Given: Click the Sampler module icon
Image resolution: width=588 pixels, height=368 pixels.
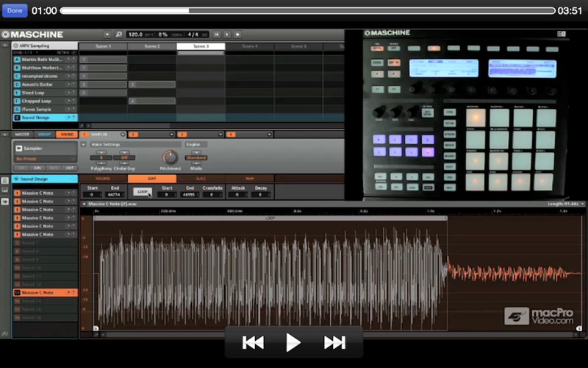Looking at the screenshot, I should pyautogui.click(x=19, y=149).
